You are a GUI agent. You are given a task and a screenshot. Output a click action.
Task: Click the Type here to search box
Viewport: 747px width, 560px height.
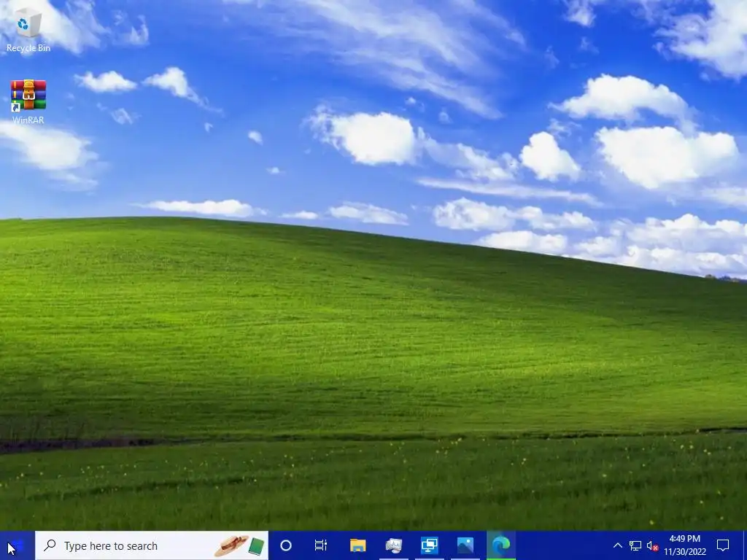(152, 545)
